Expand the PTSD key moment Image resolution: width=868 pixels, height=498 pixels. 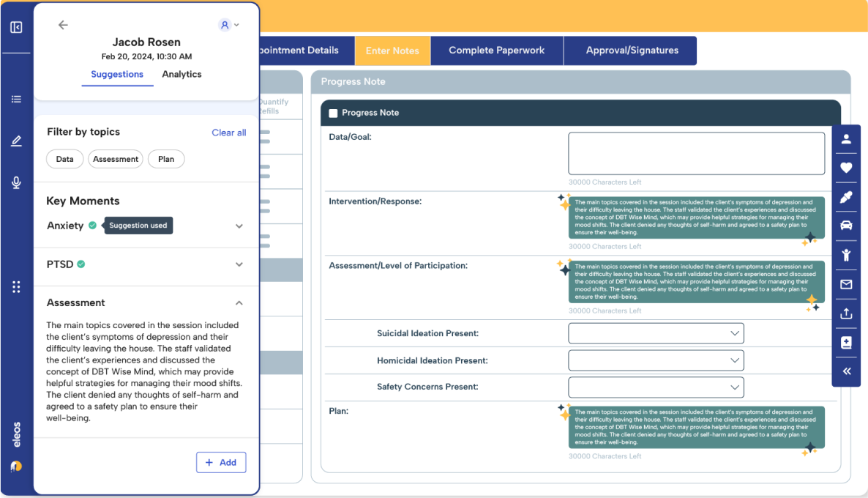coord(239,264)
